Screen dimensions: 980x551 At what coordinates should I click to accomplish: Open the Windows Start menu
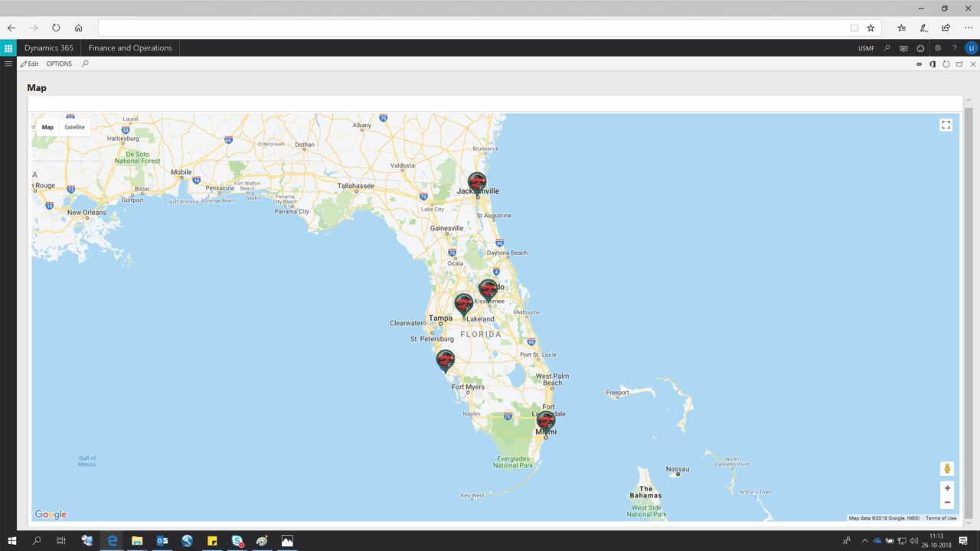click(x=12, y=541)
